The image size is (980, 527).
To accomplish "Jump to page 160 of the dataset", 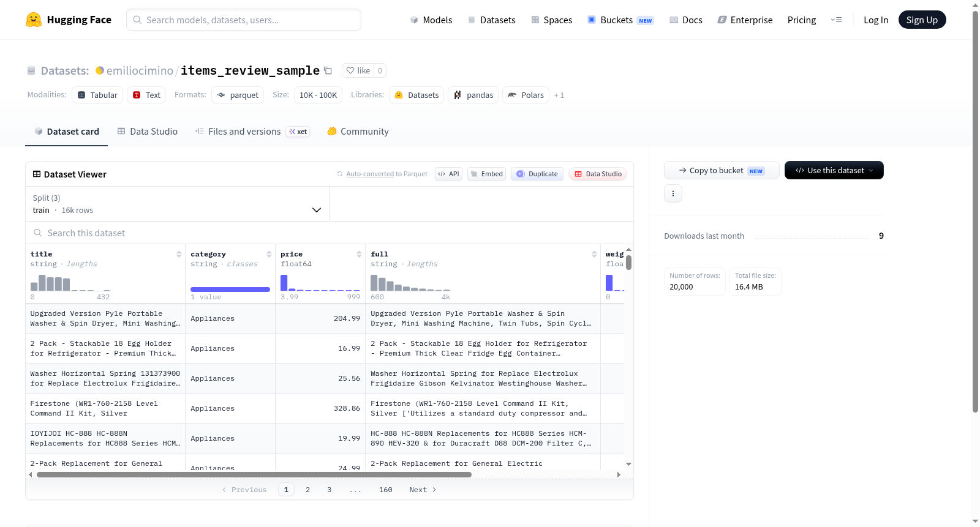I will (385, 490).
